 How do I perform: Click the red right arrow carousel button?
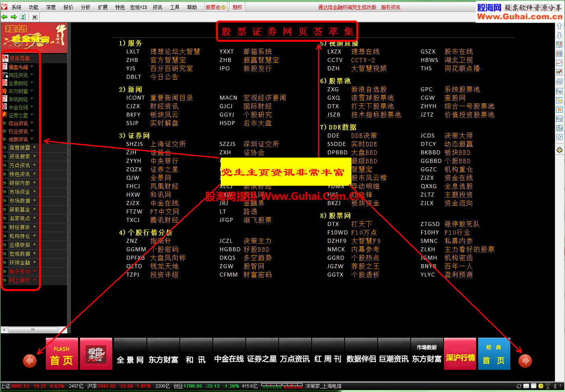coord(525,361)
